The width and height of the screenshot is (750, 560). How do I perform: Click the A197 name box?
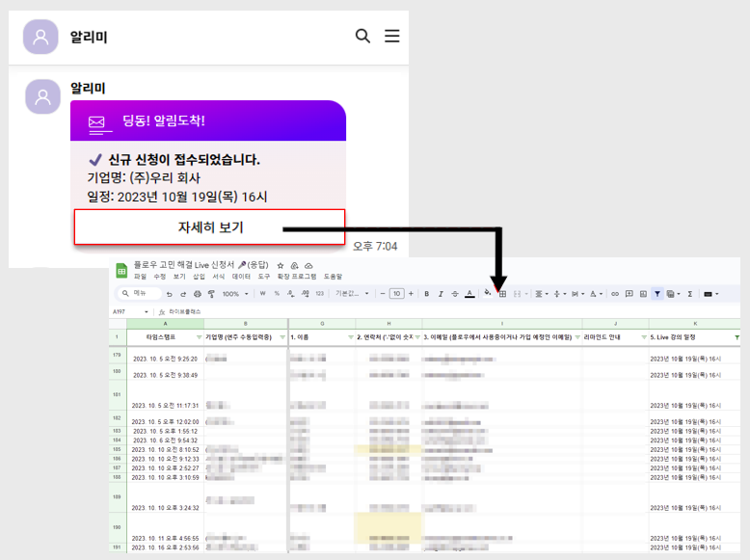coord(130,311)
